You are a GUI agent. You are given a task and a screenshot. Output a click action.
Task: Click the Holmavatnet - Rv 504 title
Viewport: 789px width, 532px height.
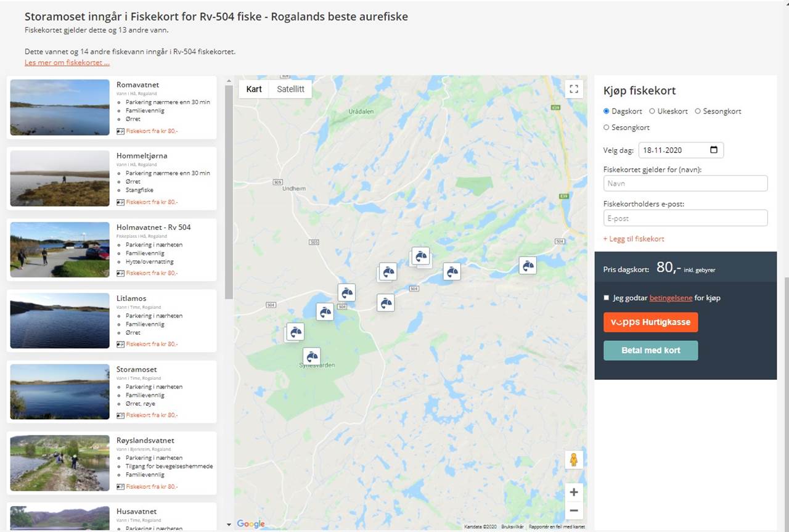coord(153,227)
